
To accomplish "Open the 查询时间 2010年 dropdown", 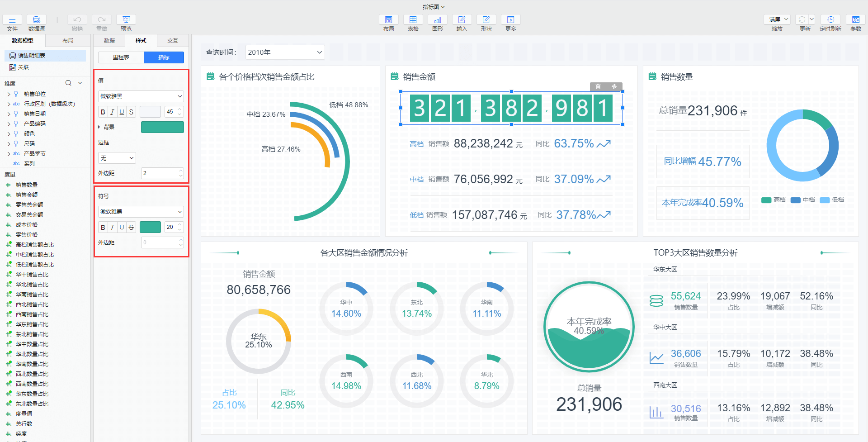I will (x=285, y=52).
